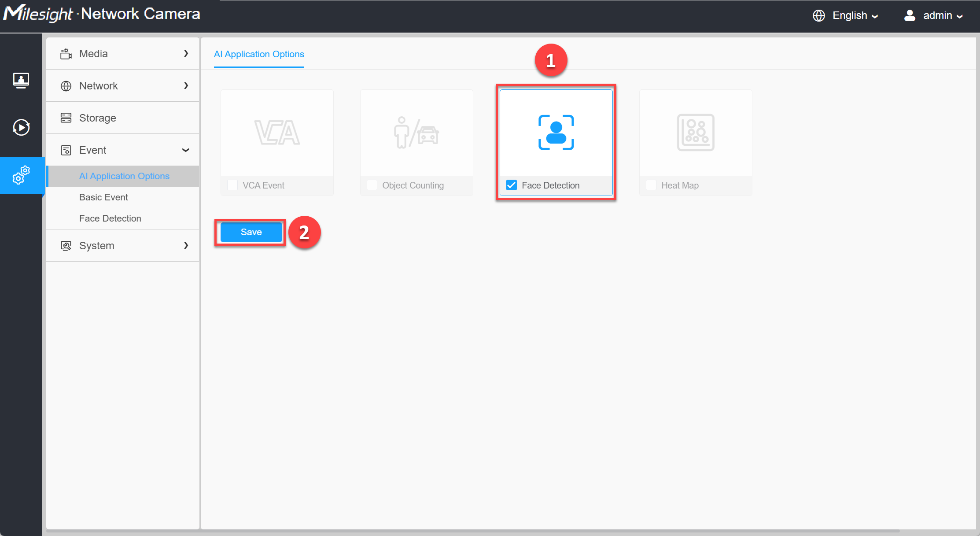The width and height of the screenshot is (980, 536).
Task: Click the Event menu label
Action: click(92, 150)
